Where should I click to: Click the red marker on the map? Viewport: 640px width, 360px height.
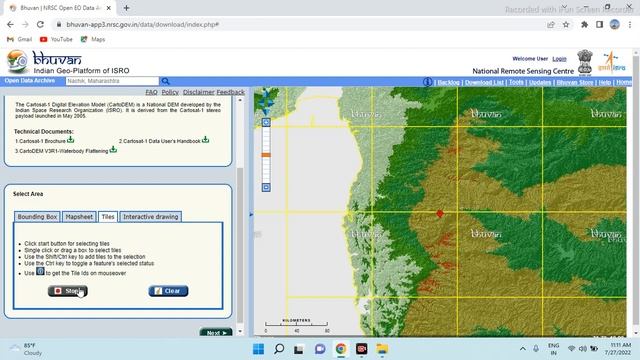440,213
